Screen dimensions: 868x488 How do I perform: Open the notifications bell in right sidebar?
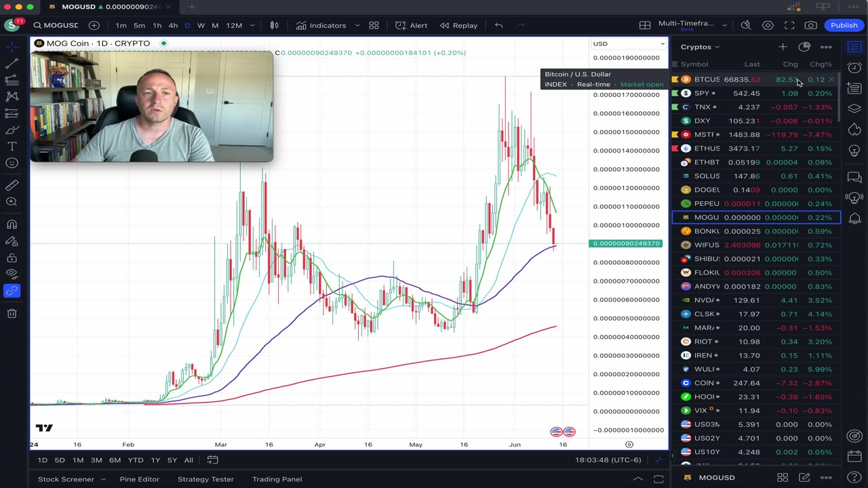(x=854, y=218)
